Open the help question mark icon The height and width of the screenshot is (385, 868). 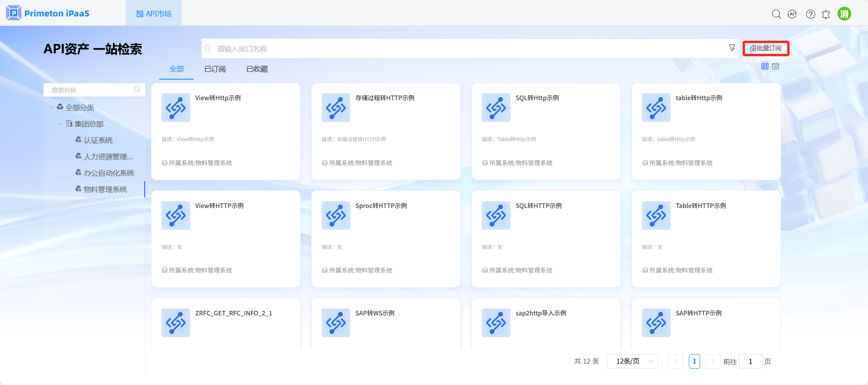point(810,14)
